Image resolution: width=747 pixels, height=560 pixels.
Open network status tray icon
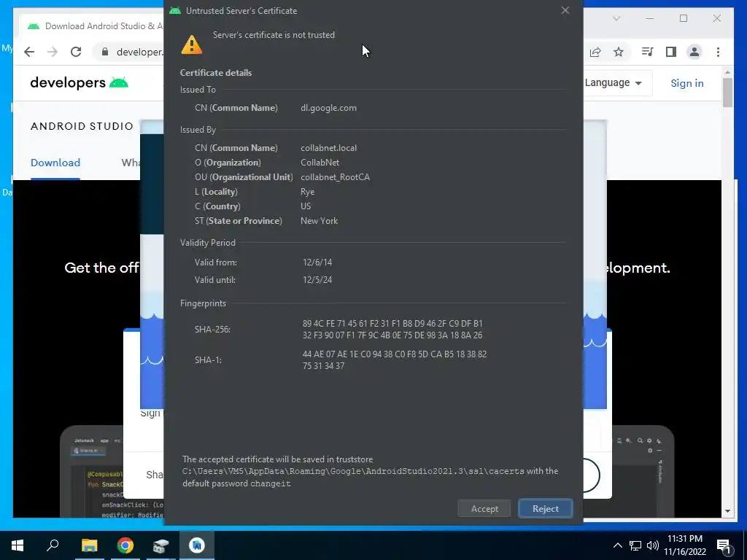click(x=635, y=545)
